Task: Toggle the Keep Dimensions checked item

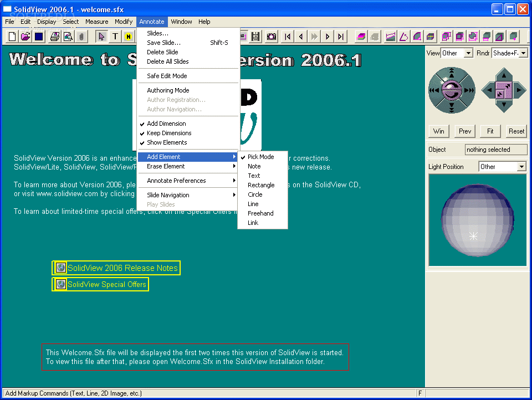Action: [188, 133]
